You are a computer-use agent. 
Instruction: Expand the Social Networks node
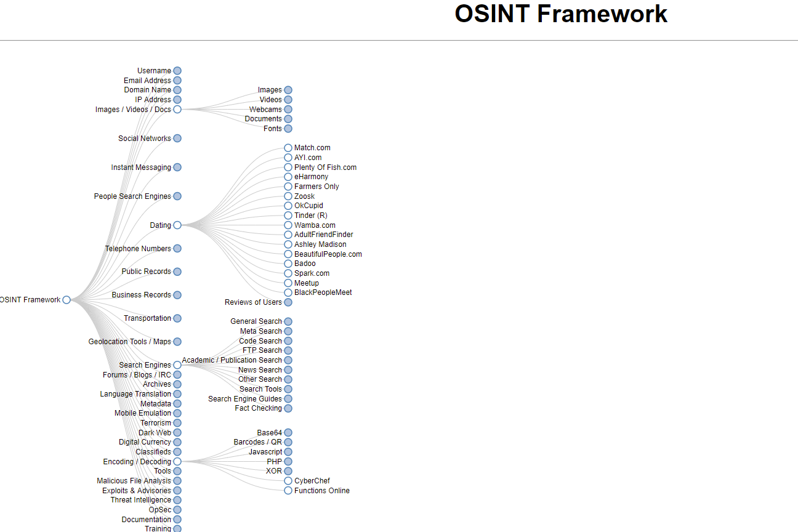[177, 139]
